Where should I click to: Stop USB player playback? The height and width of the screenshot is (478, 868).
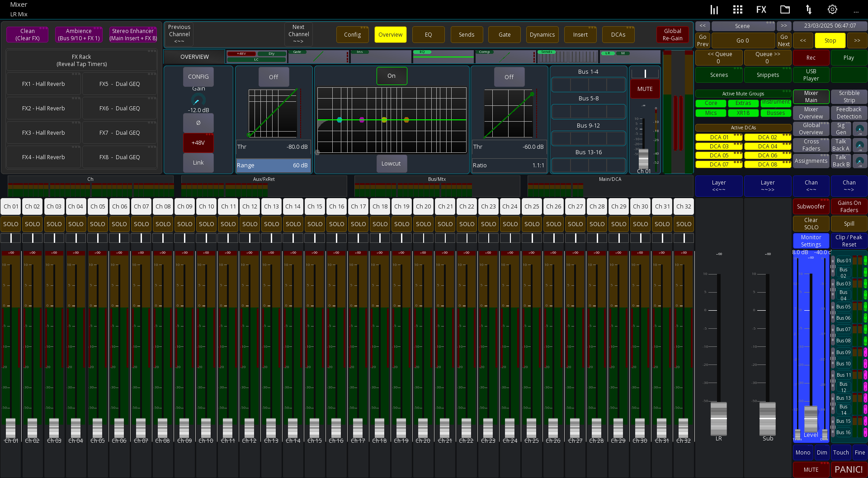830,40
